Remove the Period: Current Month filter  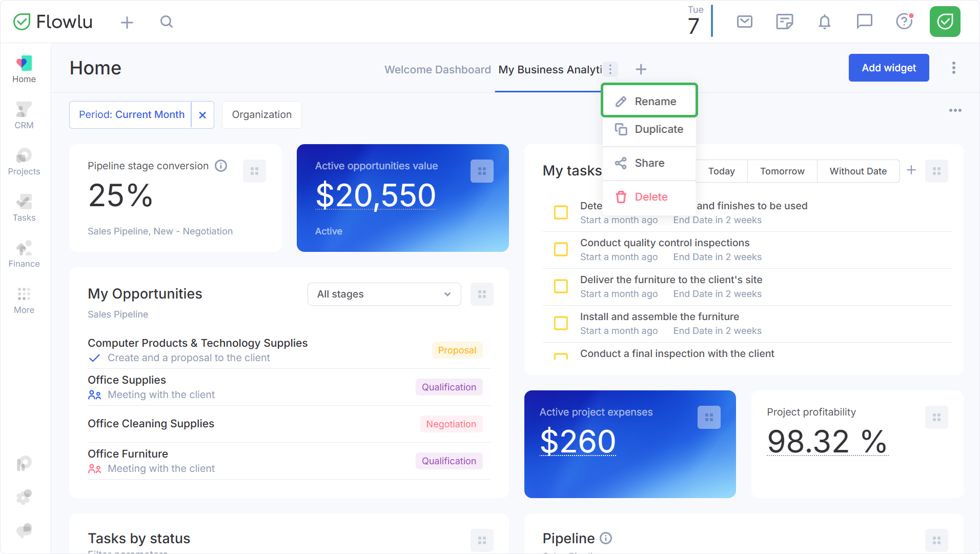click(202, 115)
